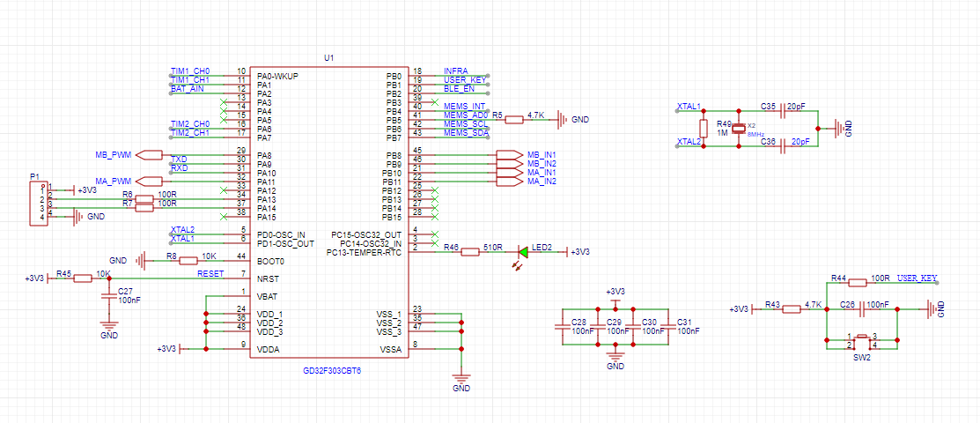Select GND symbol under decoupling capacitors
The width and height of the screenshot is (980, 423).
(x=615, y=355)
